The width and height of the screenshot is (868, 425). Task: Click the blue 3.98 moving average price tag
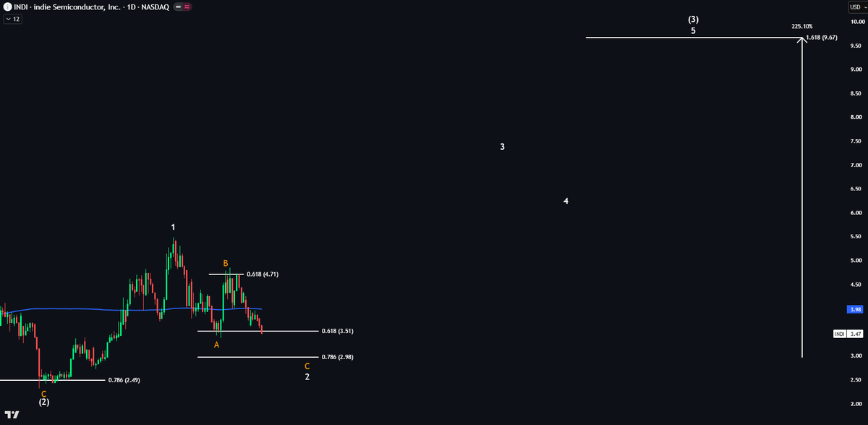(855, 309)
